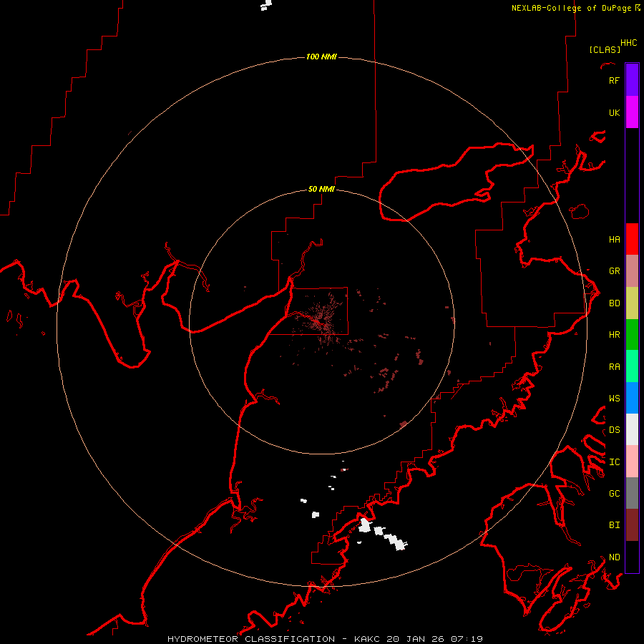Click the ND black legend block
Screen dimensions: 644x644
click(632, 557)
